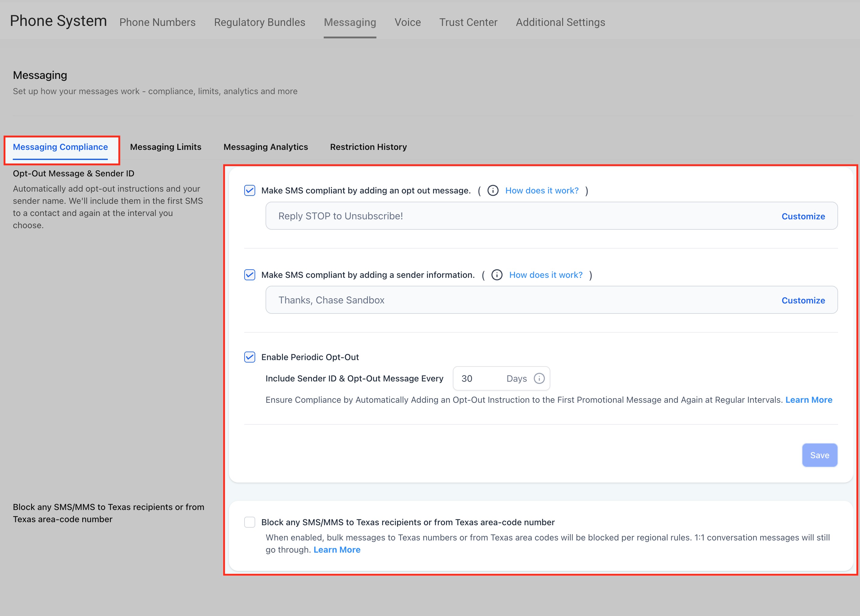Open Additional Settings in top navigation
This screenshot has width=860, height=616.
(x=560, y=22)
